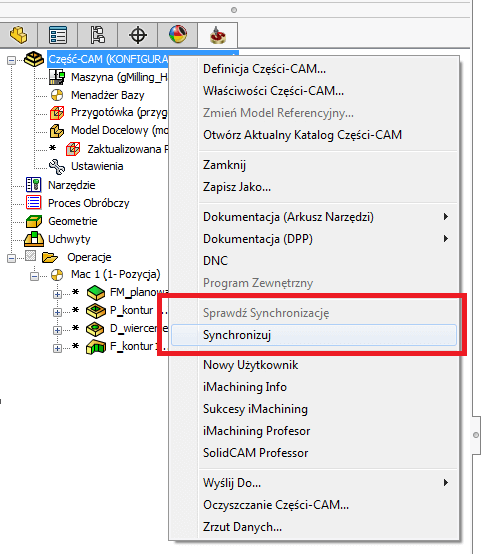Choose Nowy Użytkownik menu entry
Screen dimensions: 490x554
click(x=314, y=365)
